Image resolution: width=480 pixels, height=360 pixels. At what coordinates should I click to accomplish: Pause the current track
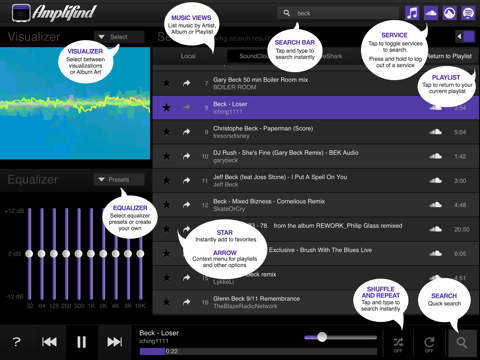click(x=82, y=342)
